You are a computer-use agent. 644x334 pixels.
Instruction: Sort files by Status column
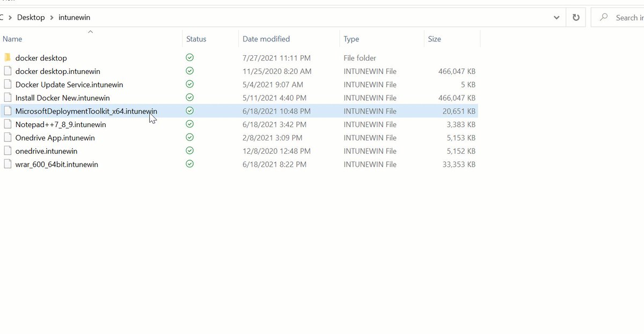pyautogui.click(x=210, y=39)
